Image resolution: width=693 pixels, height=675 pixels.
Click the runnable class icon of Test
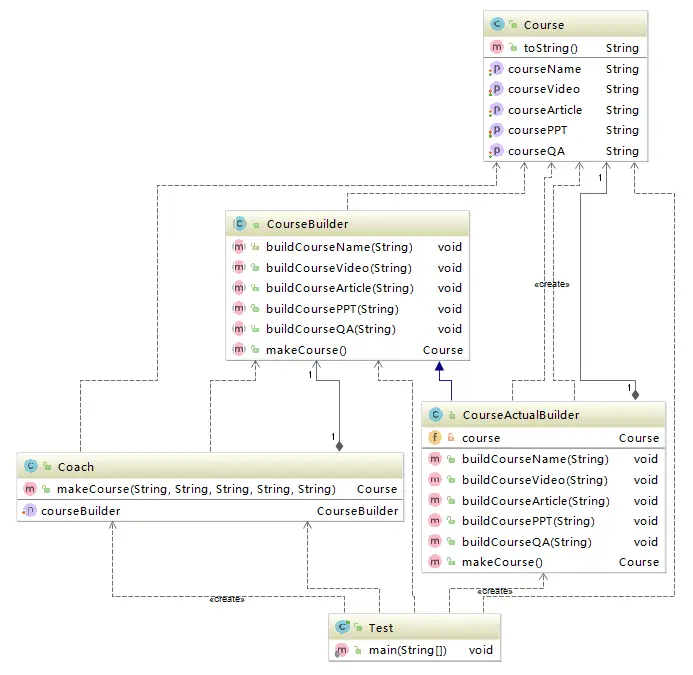click(x=342, y=627)
